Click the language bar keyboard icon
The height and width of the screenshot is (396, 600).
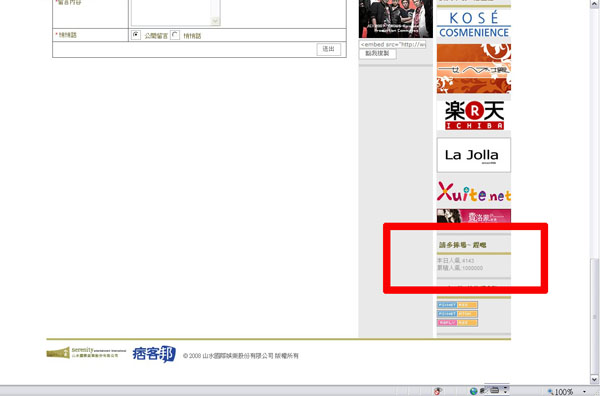point(495,390)
